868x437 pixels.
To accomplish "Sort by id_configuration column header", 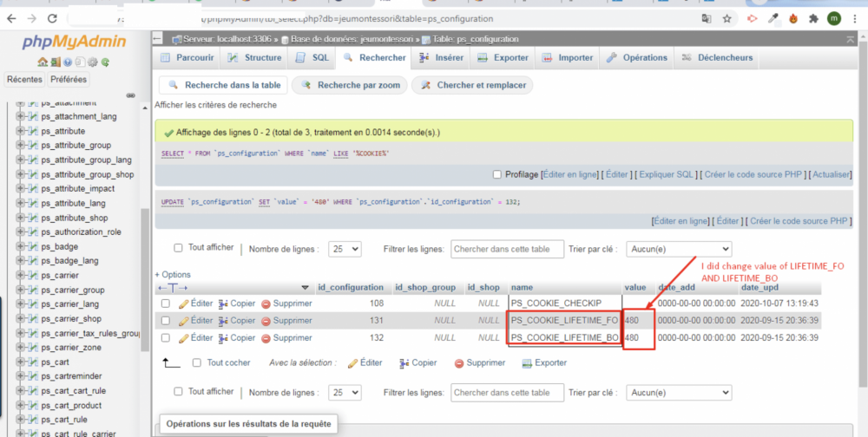I will click(351, 288).
